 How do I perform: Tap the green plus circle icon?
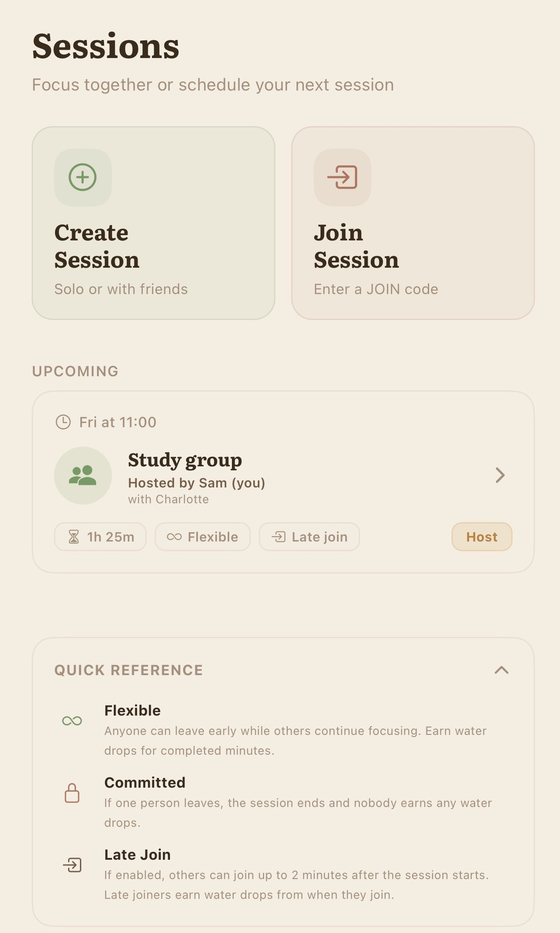83,177
